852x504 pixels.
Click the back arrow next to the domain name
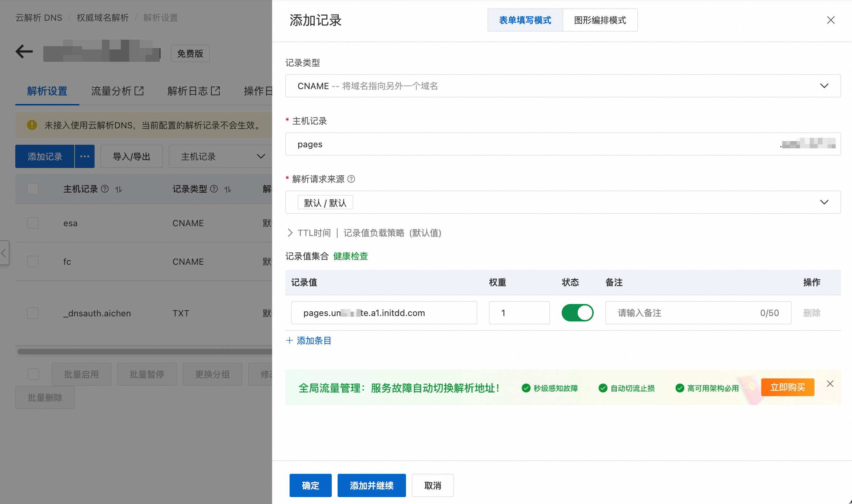point(24,52)
